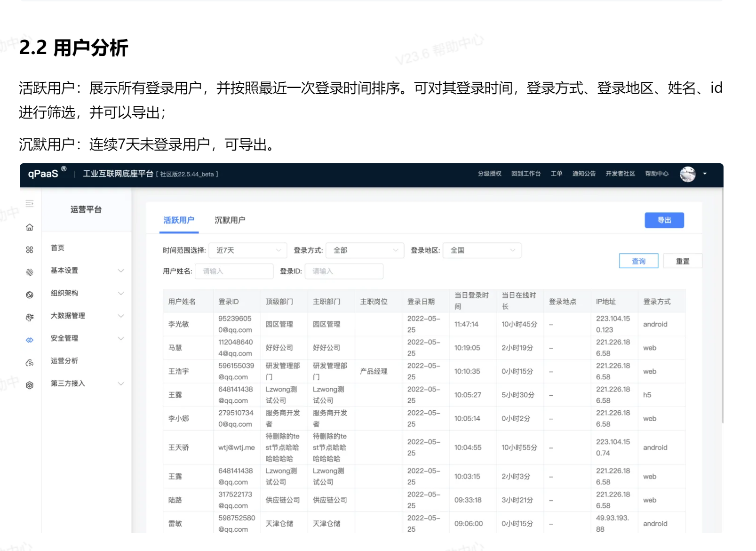756x551 pixels.
Task: Click the hexagon cube sidebar icon
Action: (x=30, y=385)
